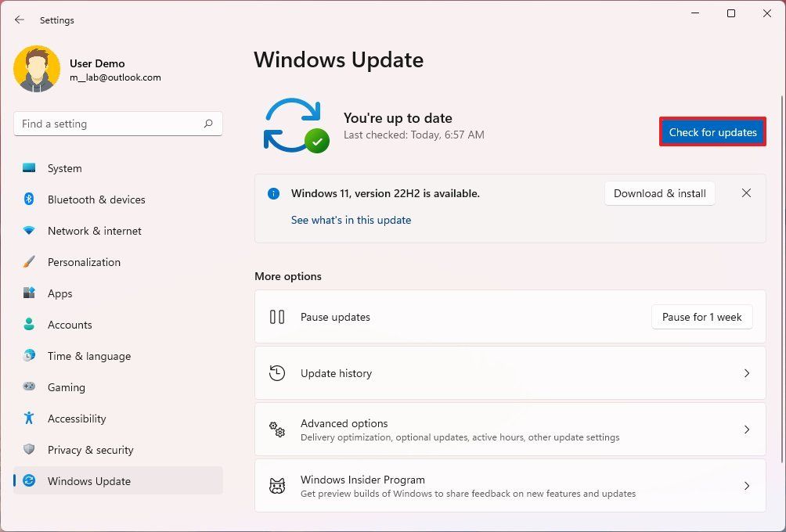
Task: Open Accessibility via its person icon
Action: [x=28, y=419]
